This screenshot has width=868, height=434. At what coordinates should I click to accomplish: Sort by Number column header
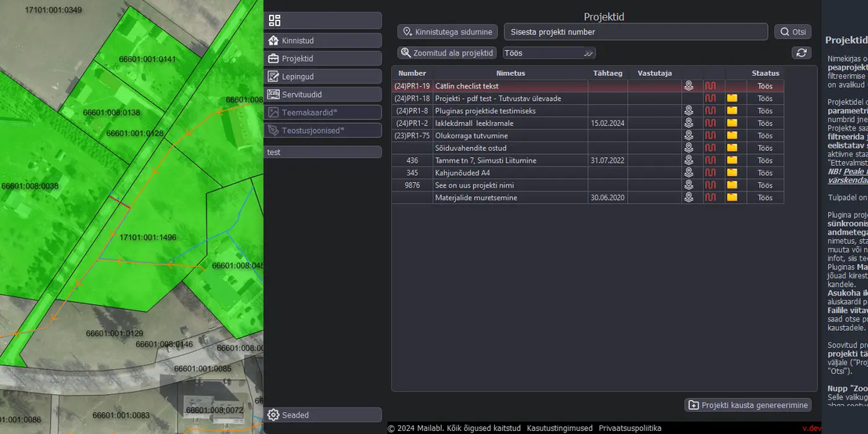(x=412, y=73)
